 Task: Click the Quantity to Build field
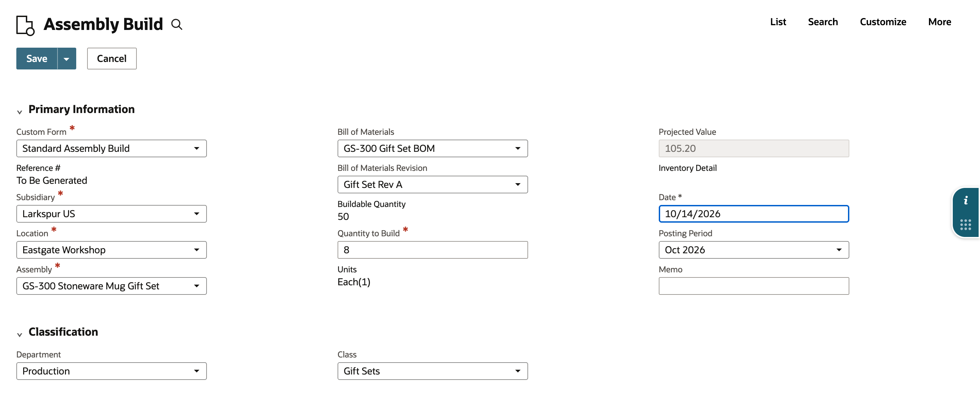(x=432, y=250)
